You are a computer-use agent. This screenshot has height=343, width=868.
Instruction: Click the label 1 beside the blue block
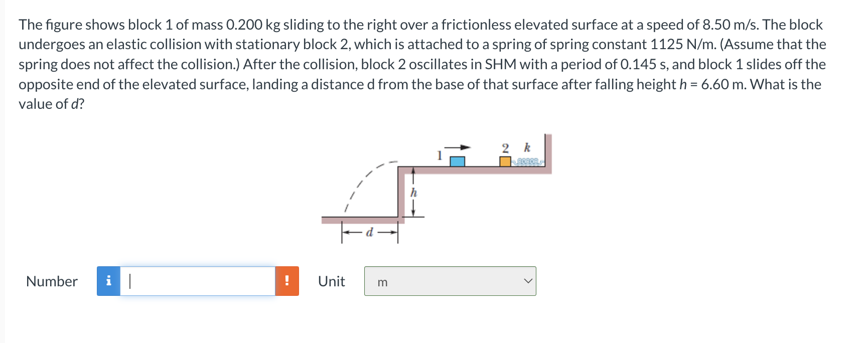439,155
